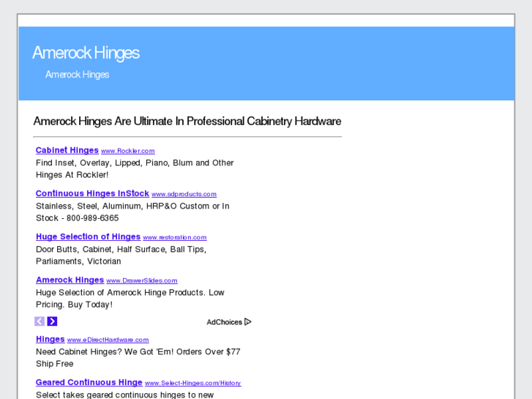This screenshot has width=532, height=399.
Task: Click text 'Parliaments, Victorian'
Action: tap(78, 261)
